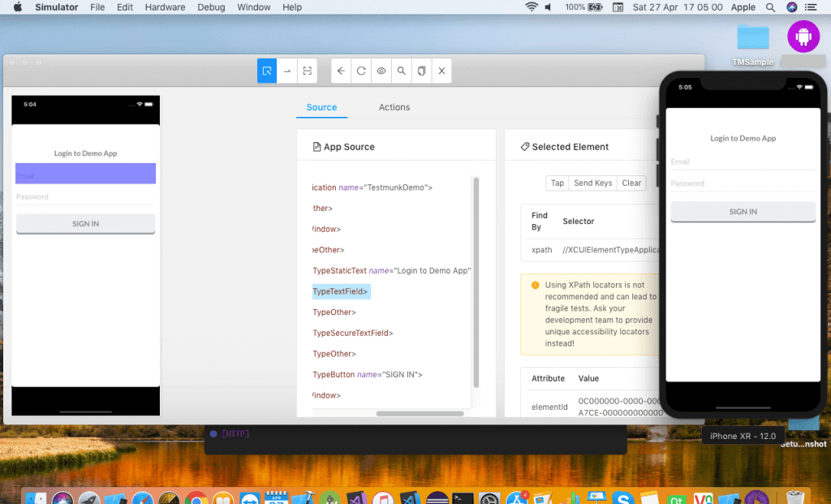Choose the Tap By Coordinates tool

[308, 71]
